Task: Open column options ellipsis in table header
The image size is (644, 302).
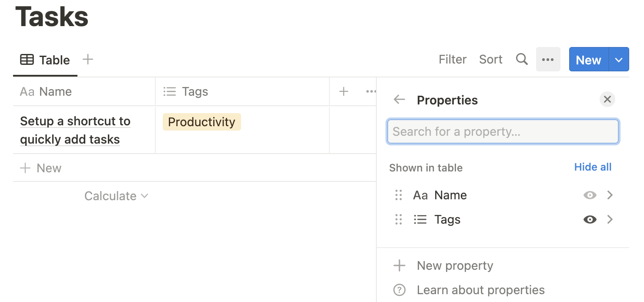Action: click(x=371, y=91)
